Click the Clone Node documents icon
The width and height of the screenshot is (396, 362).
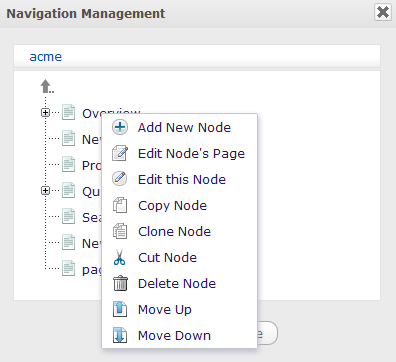(120, 231)
